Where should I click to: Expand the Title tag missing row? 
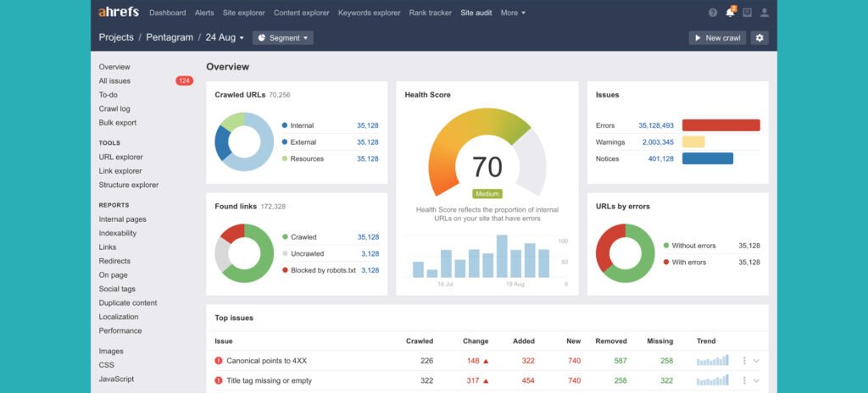pyautogui.click(x=756, y=381)
